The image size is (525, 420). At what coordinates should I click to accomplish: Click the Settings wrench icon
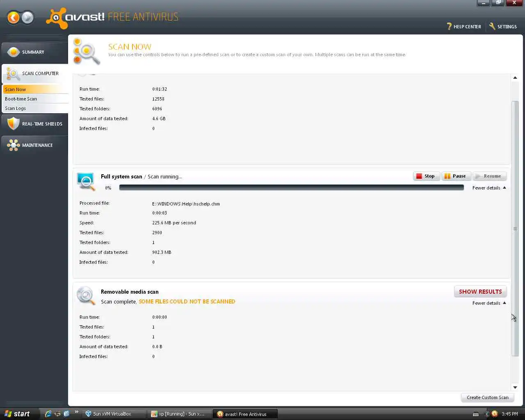[492, 26]
